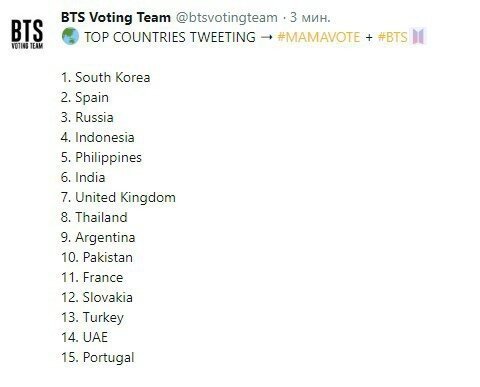Open the #BTS hashtag
480x387 pixels.
pos(393,37)
